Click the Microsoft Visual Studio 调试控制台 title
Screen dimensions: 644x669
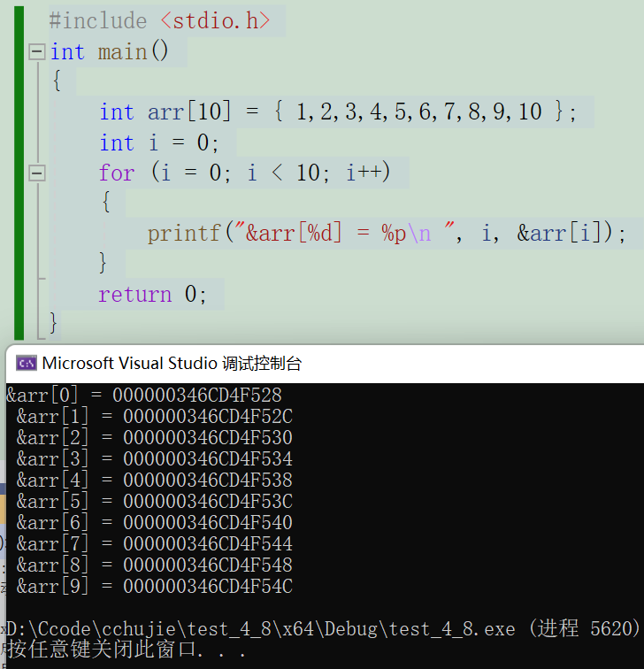click(x=172, y=364)
